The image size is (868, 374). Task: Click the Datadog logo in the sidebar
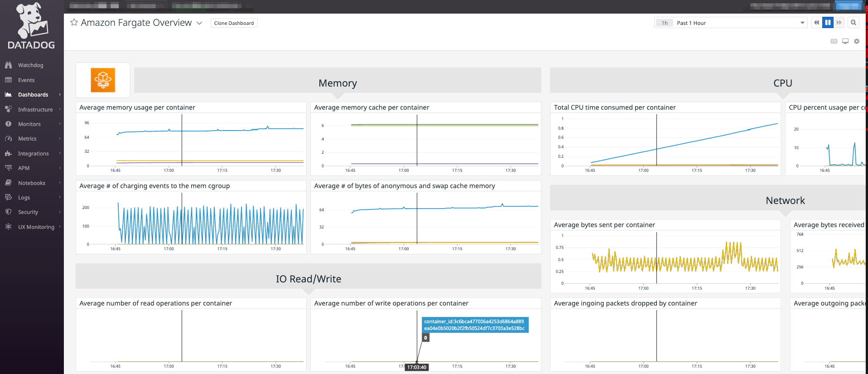[x=31, y=25]
